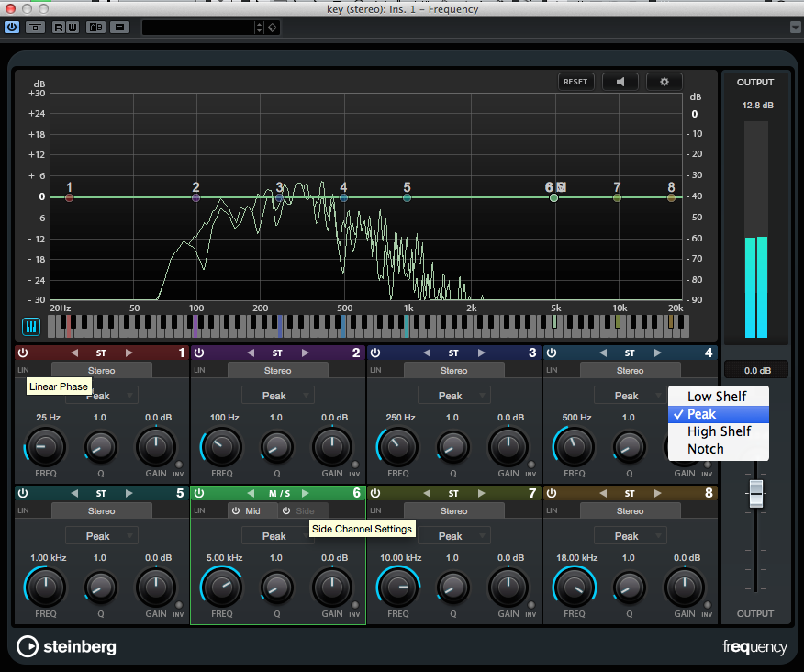Toggle band 7 power on/off
Viewport: 804px width, 672px height.
375,494
